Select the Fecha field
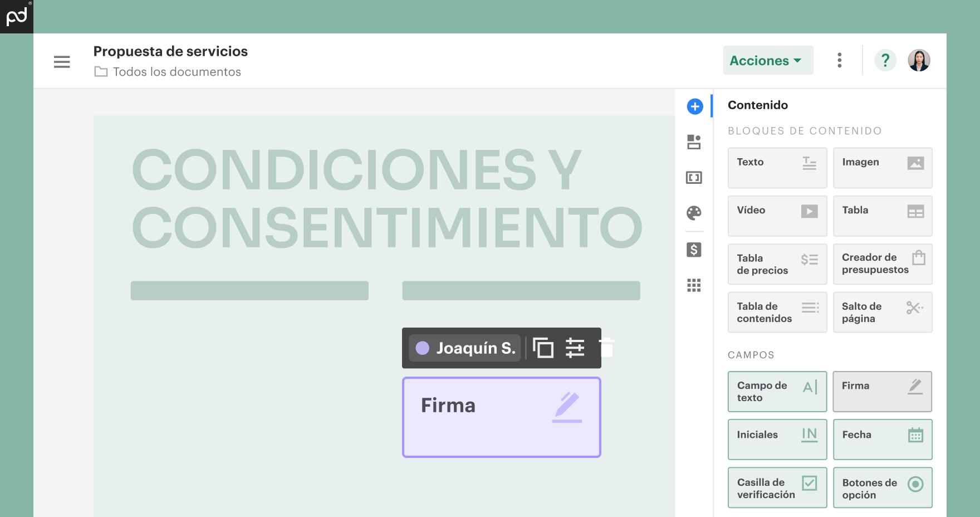The width and height of the screenshot is (980, 517). (883, 440)
